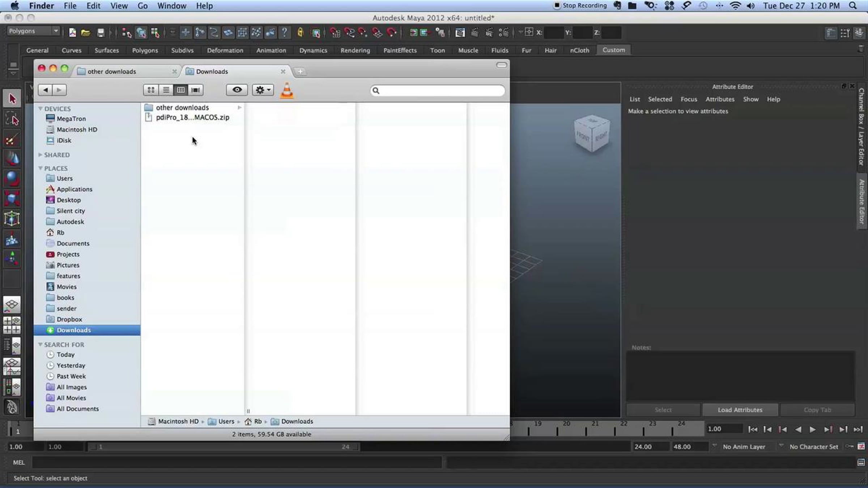Switch Finder to column view
The width and height of the screenshot is (868, 488).
[x=181, y=90]
